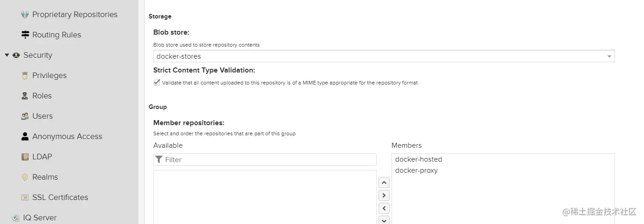Image resolution: width=644 pixels, height=224 pixels.
Task: Click the Routing Rules signpost icon
Action: [25, 35]
